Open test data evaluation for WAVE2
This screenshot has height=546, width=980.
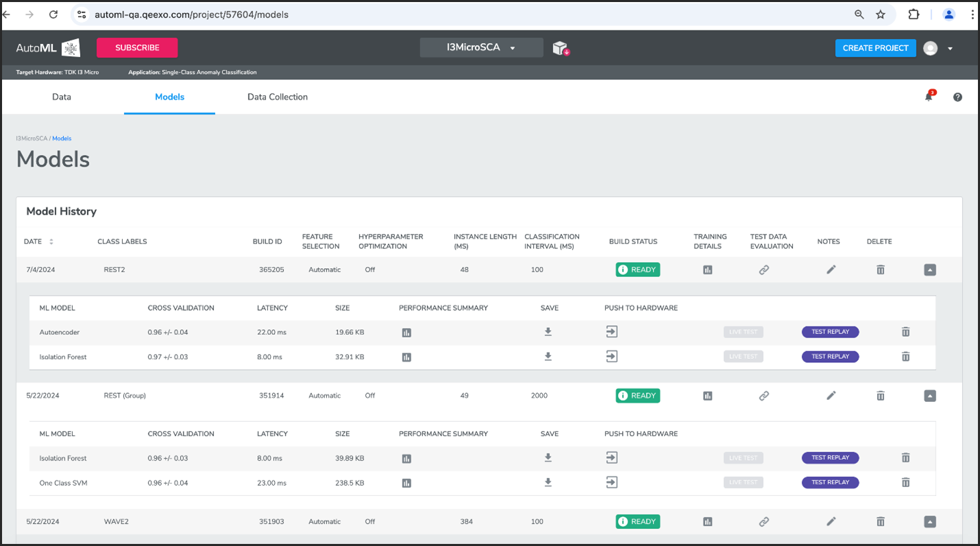[x=764, y=522]
